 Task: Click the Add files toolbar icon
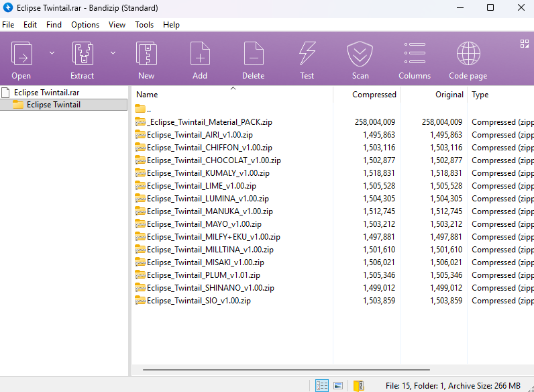click(x=200, y=54)
